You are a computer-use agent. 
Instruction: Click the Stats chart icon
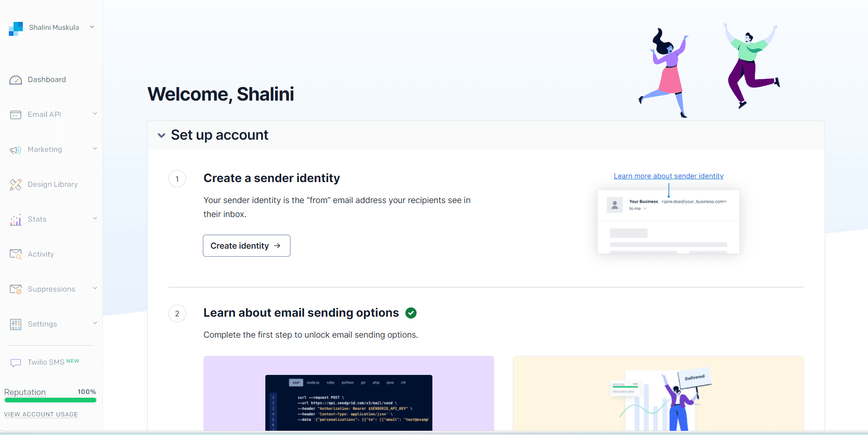pos(16,220)
